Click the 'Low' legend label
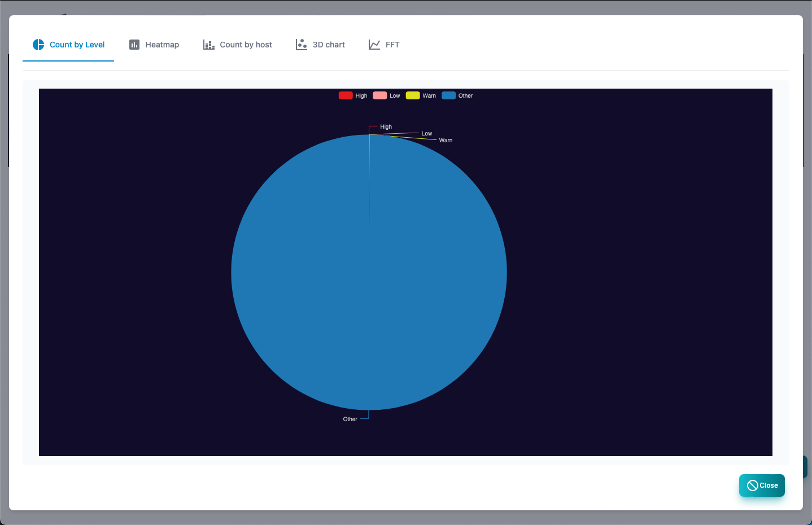 coord(395,96)
